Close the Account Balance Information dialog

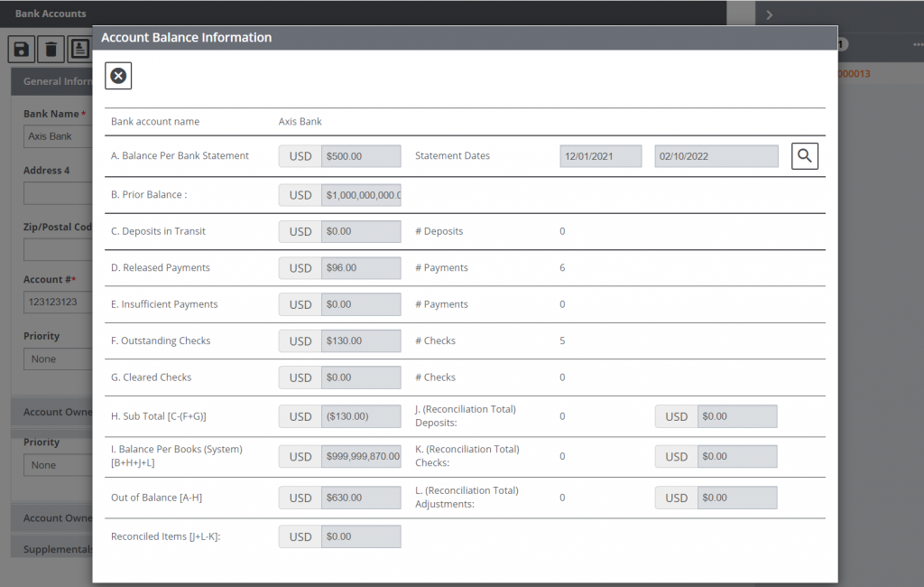click(118, 76)
